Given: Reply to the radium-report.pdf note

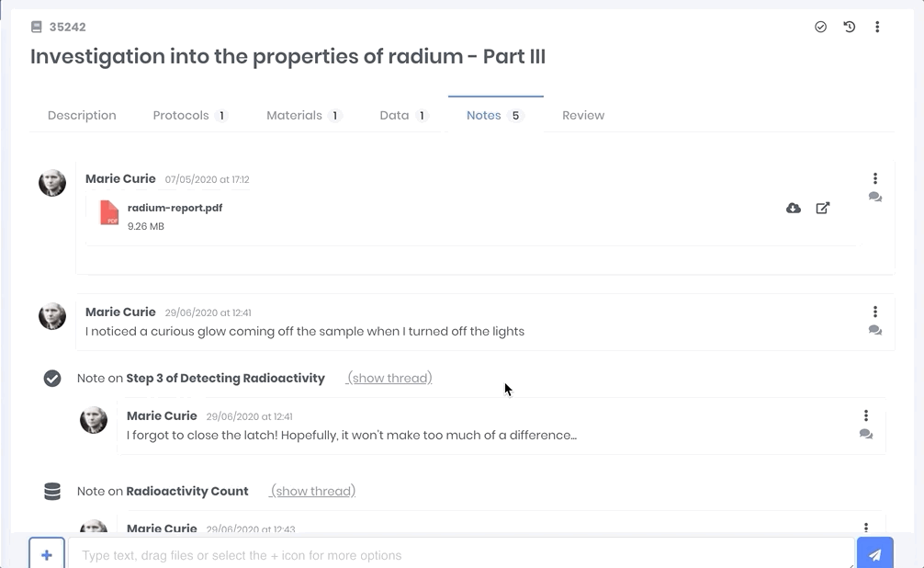Looking at the screenshot, I should click(875, 198).
